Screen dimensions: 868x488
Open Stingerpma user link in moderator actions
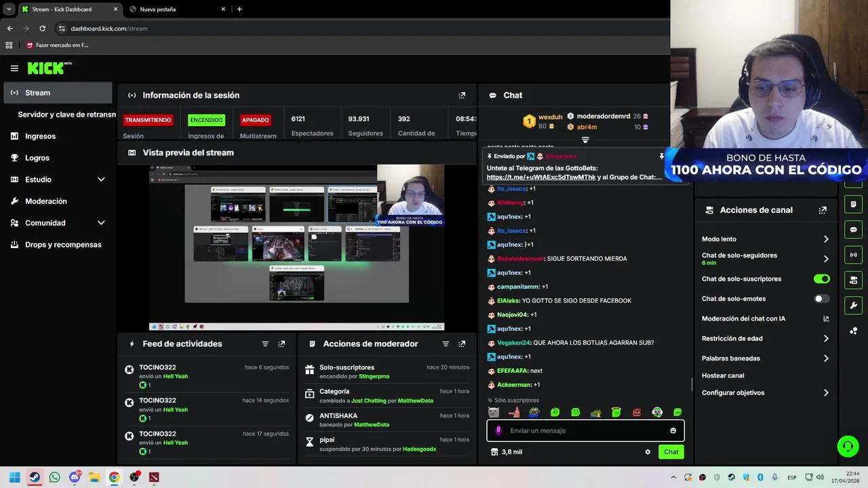374,376
